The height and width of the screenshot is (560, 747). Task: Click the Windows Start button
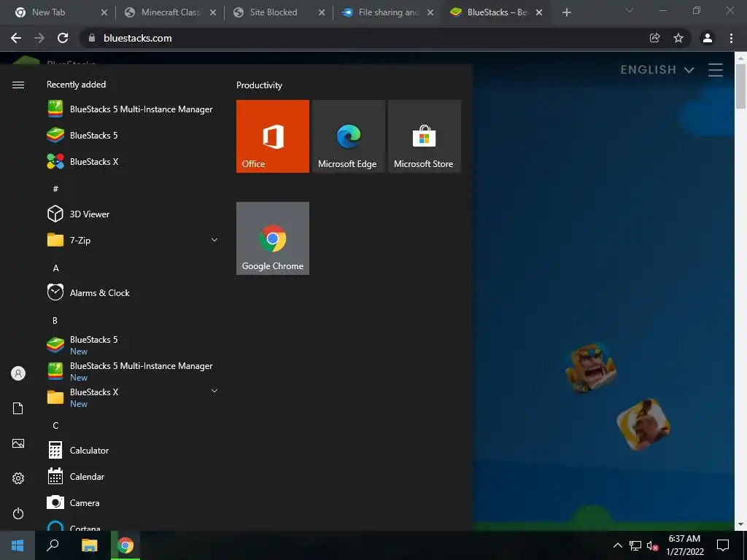(x=18, y=545)
